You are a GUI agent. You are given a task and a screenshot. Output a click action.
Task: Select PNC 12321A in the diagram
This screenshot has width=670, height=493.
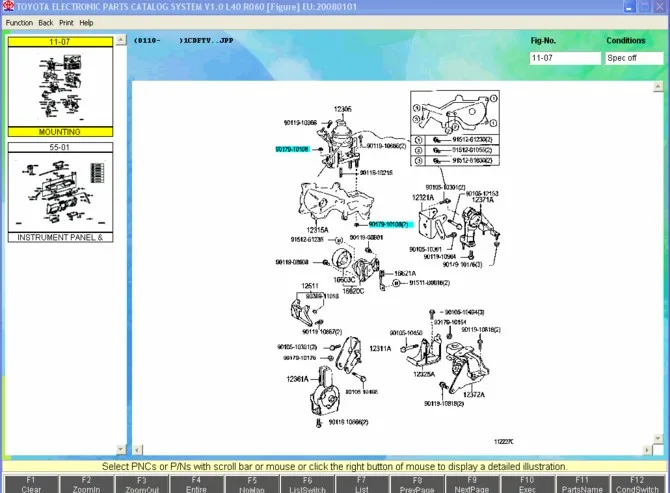pyautogui.click(x=423, y=197)
